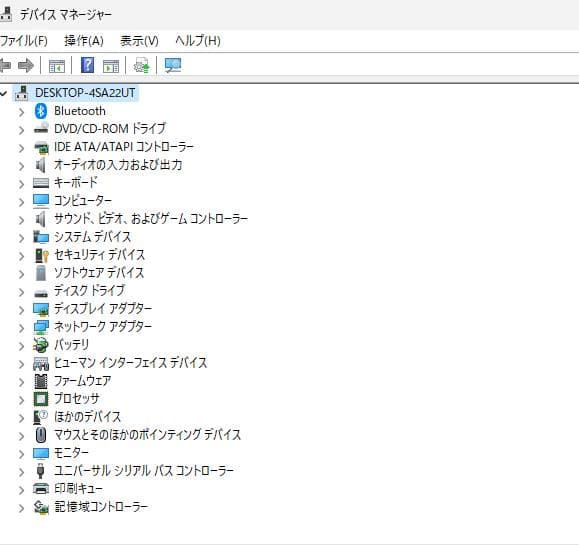Screen dimensions: 579x546
Task: Open the 表示(V) menu
Action: coord(139,41)
